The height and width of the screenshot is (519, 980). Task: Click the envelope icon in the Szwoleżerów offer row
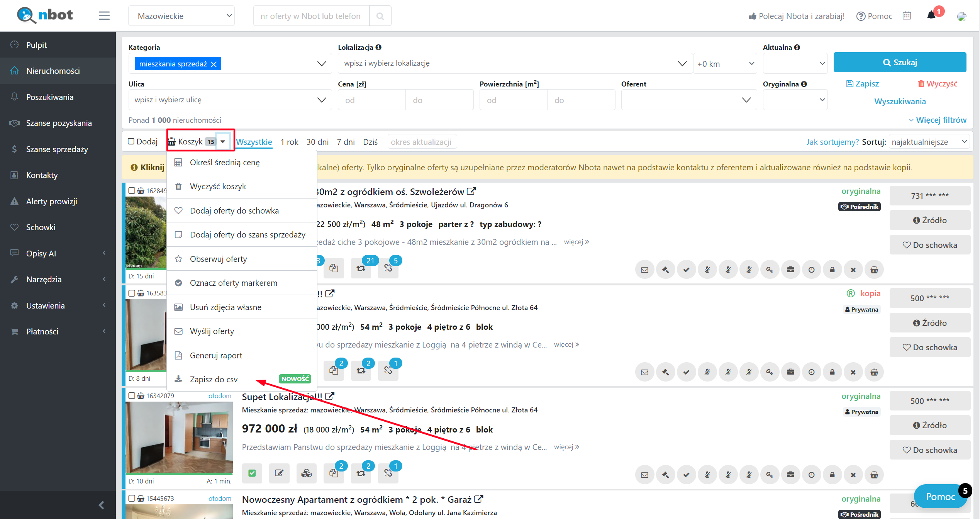coord(644,270)
